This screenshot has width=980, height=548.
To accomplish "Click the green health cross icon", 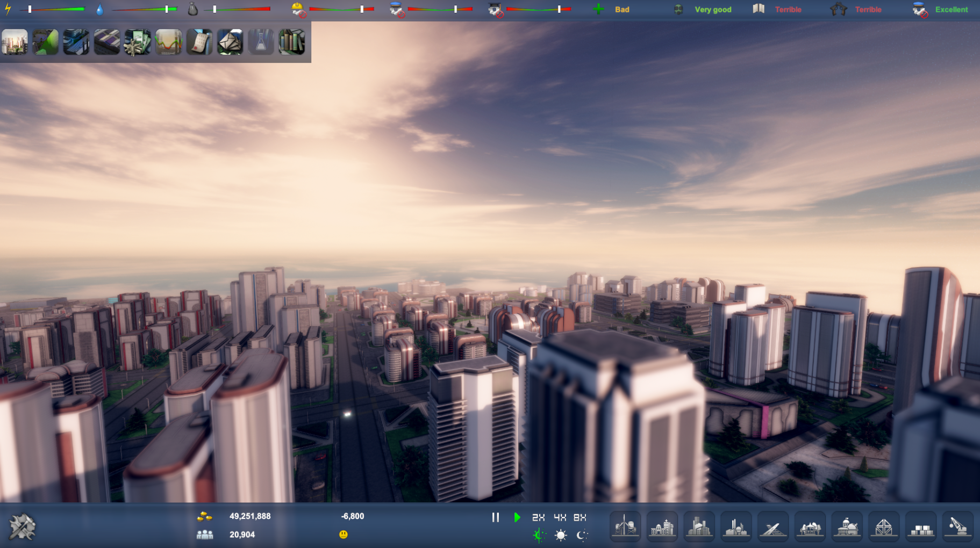I will coord(598,9).
